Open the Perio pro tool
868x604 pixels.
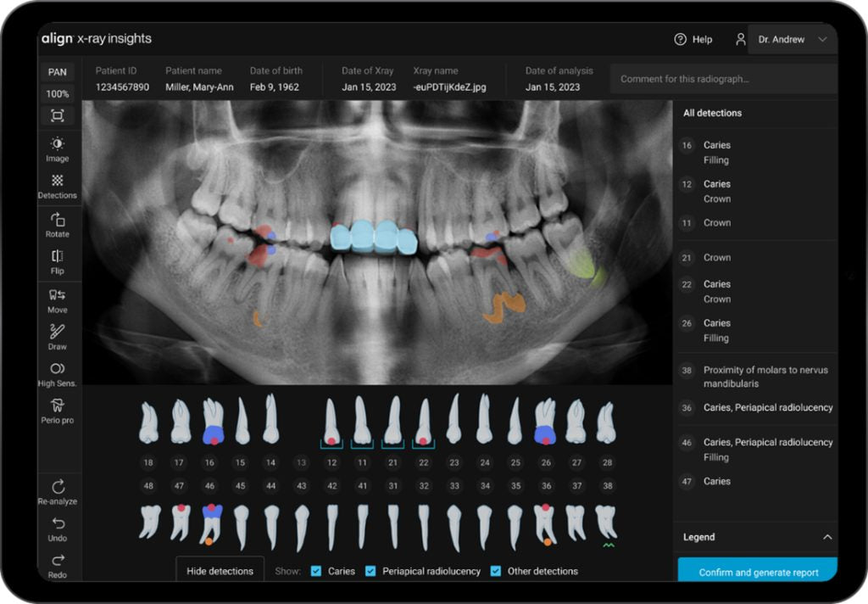(57, 413)
